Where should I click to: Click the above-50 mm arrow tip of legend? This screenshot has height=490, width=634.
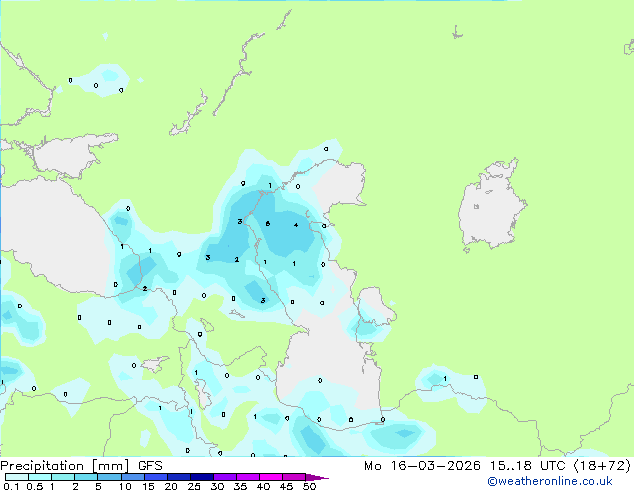(317, 477)
